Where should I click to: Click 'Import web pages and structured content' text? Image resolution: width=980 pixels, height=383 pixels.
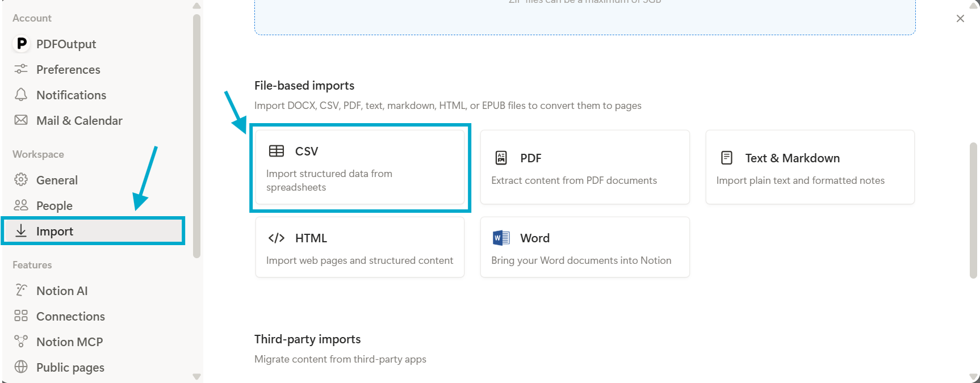359,260
